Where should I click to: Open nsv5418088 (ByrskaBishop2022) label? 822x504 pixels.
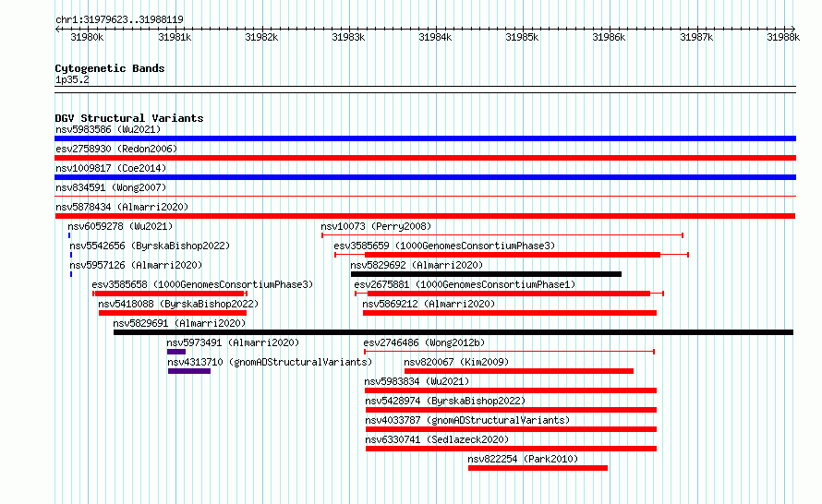[x=178, y=304]
